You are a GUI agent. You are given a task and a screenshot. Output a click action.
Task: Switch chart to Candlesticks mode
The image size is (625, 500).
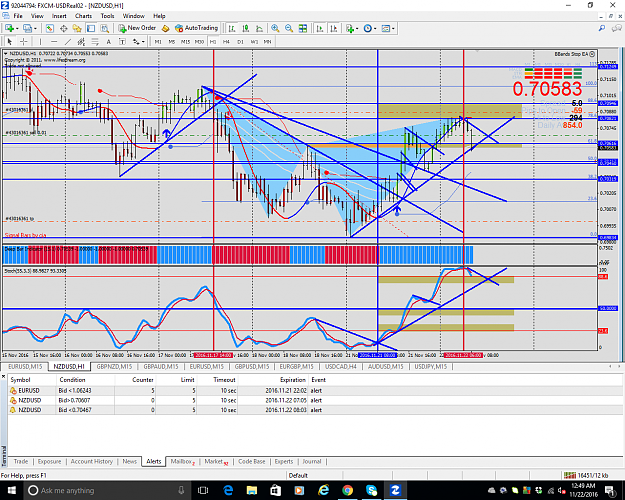coord(246,28)
